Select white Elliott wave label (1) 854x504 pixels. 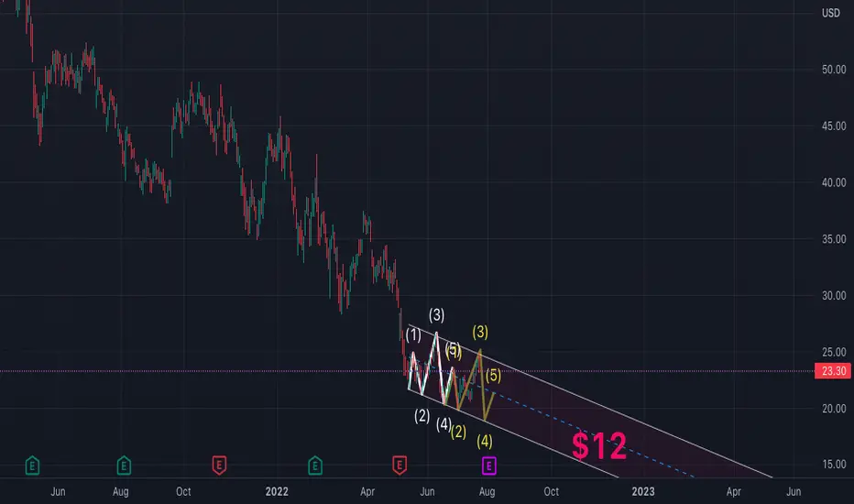[x=413, y=335]
